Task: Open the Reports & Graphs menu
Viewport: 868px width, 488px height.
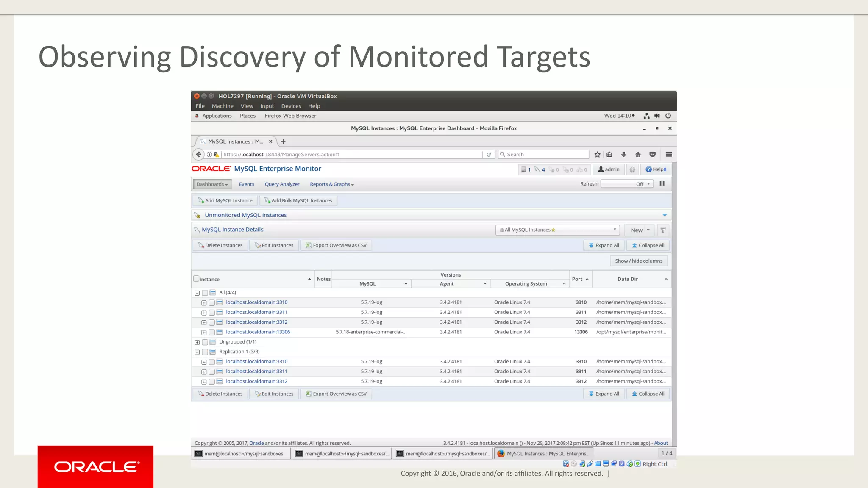Action: pyautogui.click(x=332, y=184)
